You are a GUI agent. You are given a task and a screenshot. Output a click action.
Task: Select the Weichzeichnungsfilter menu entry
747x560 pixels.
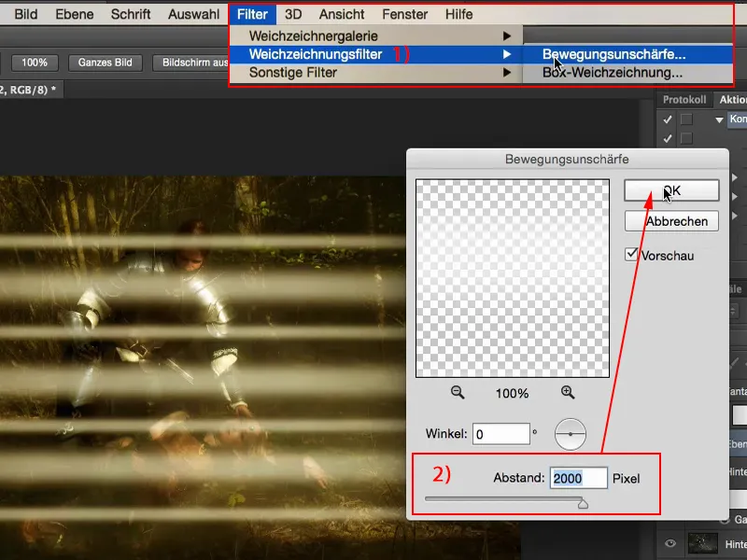376,54
